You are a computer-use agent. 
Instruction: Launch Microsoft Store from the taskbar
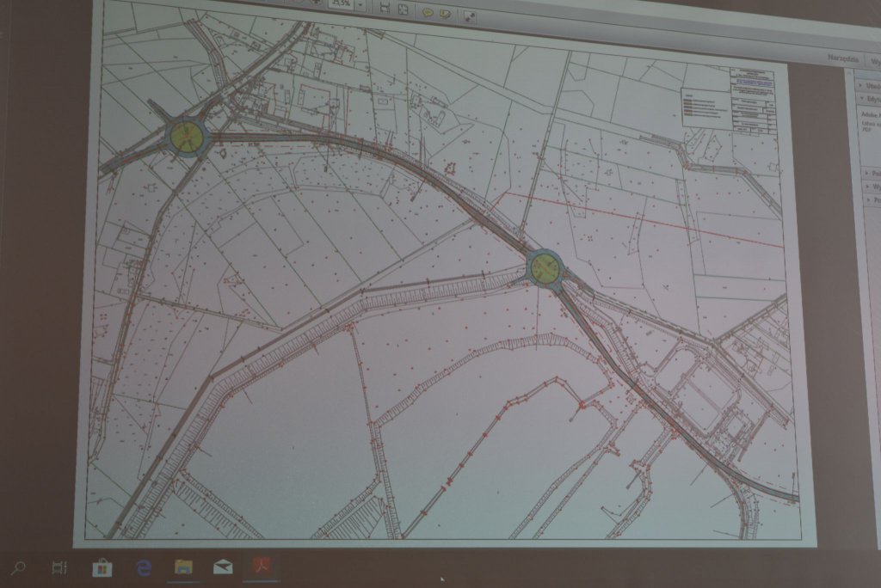coord(102,567)
